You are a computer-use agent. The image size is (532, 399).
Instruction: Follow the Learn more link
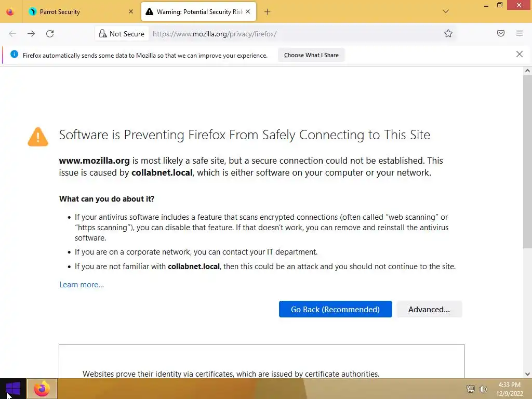[x=82, y=285]
